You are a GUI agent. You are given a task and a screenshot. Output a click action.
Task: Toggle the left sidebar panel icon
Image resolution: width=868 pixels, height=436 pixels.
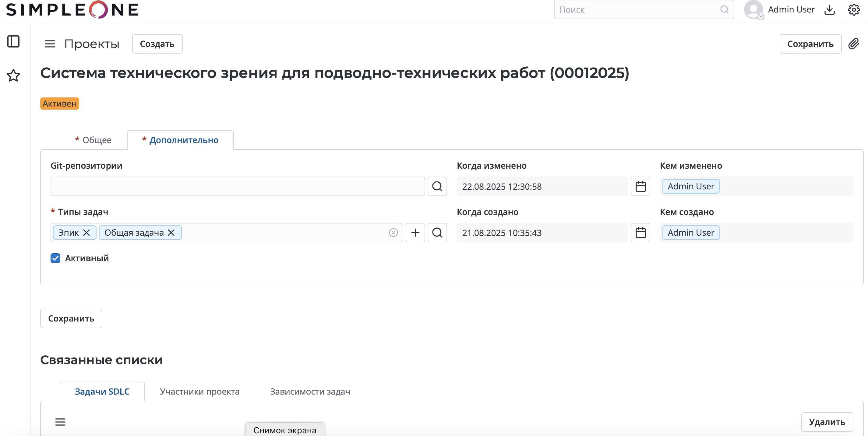(x=13, y=42)
